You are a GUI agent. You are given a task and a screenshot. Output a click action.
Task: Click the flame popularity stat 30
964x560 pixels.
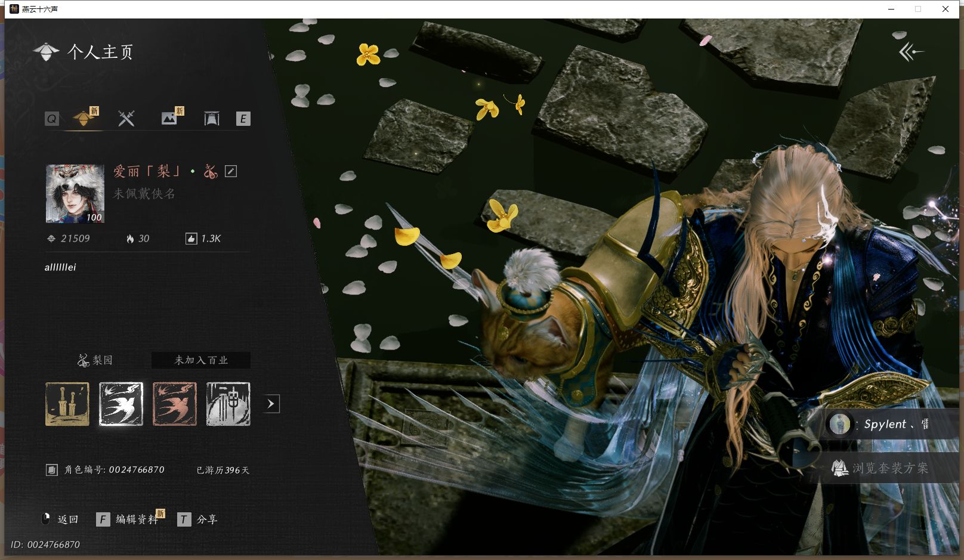coord(138,239)
